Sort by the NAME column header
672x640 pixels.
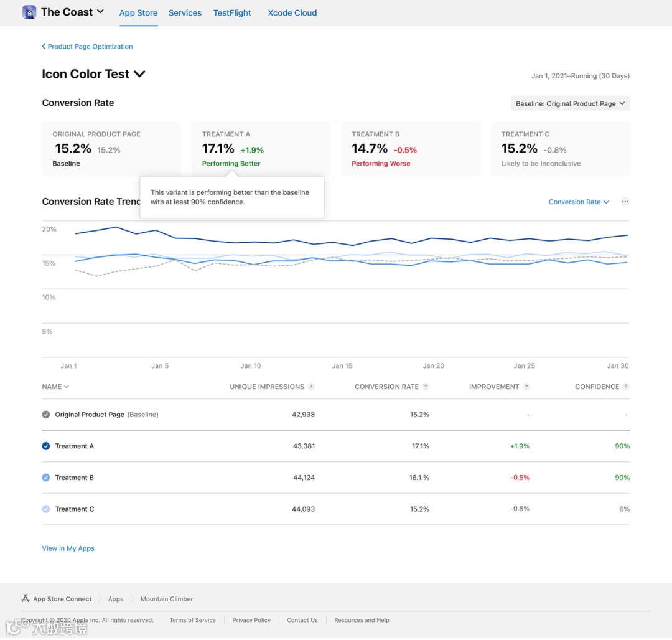[55, 387]
